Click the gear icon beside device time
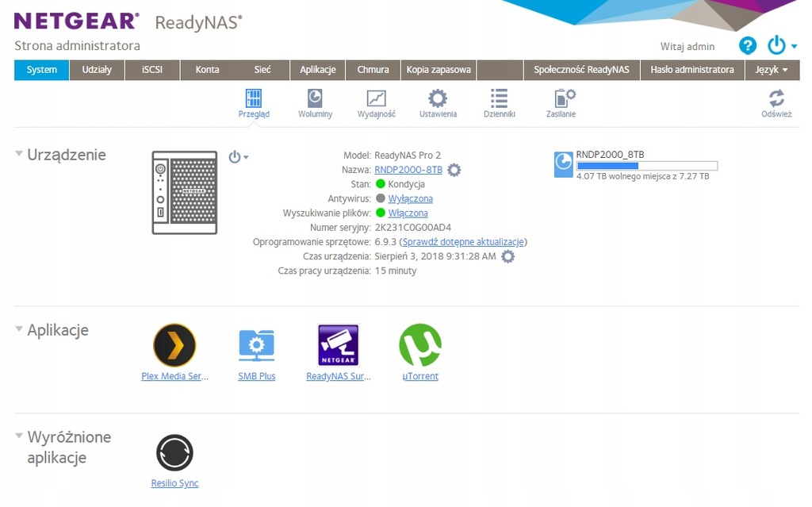This screenshot has height=507, width=812. (508, 256)
